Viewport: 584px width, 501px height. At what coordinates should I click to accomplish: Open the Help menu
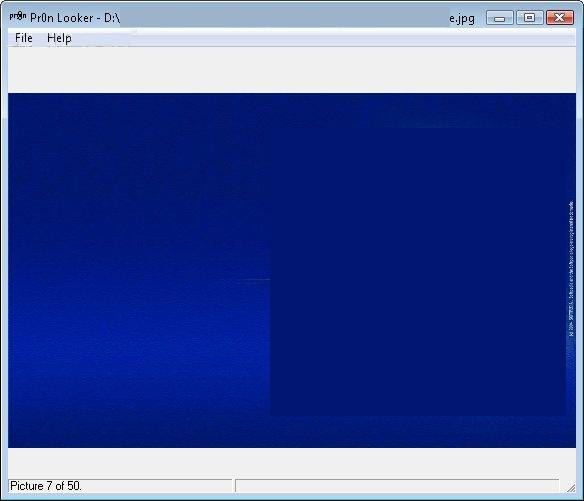coord(59,38)
